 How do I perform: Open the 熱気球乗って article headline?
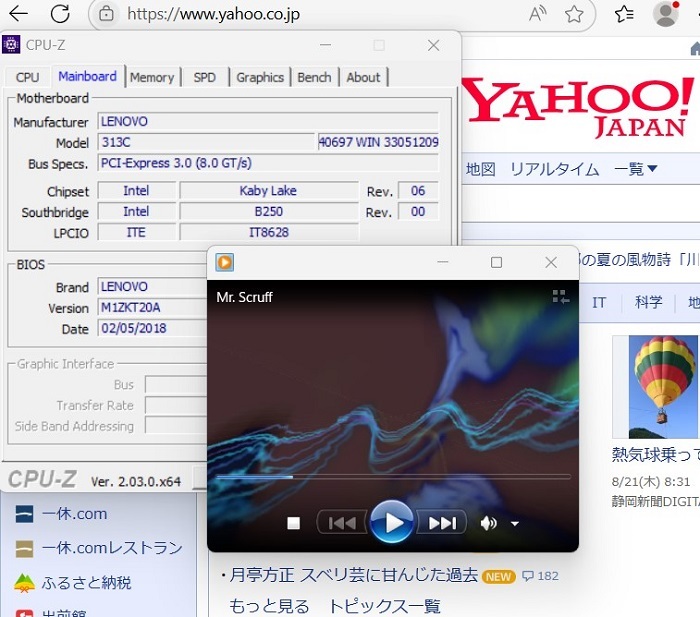pos(655,454)
